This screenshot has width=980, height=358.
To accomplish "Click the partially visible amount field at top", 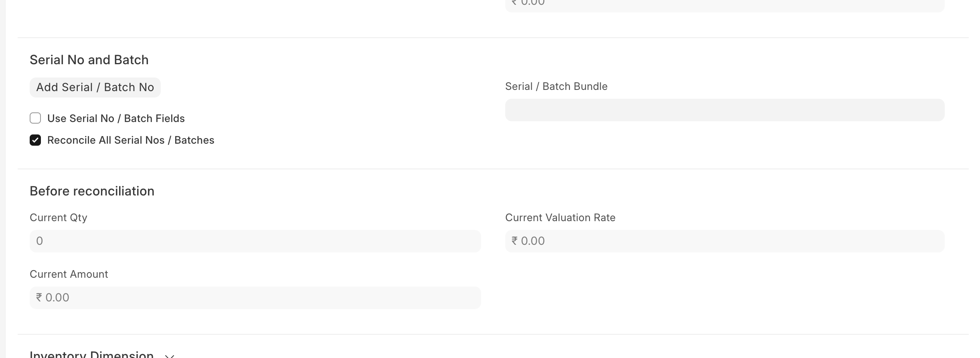I will tap(724, 5).
